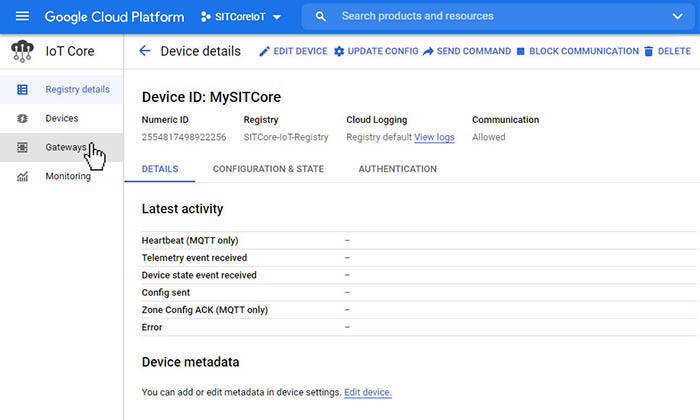Viewport: 700px width, 420px height.
Task: Click the Latest activity heading
Action: pyautogui.click(x=182, y=209)
